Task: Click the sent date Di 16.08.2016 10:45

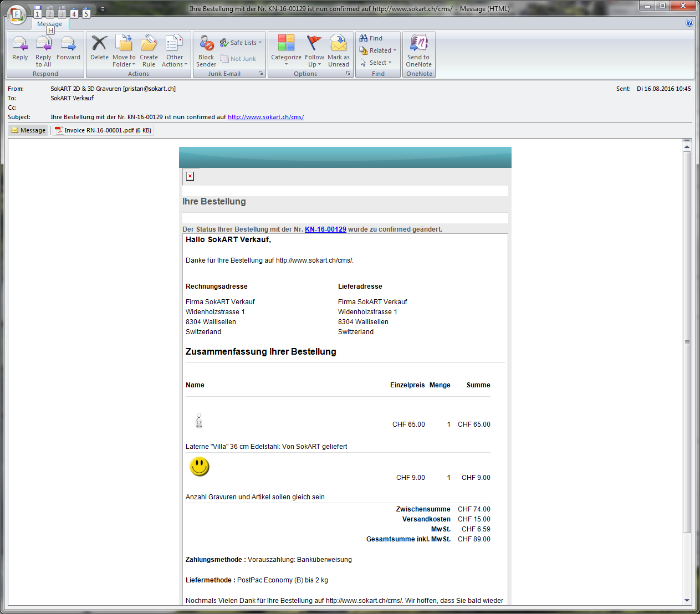Action: (x=663, y=89)
